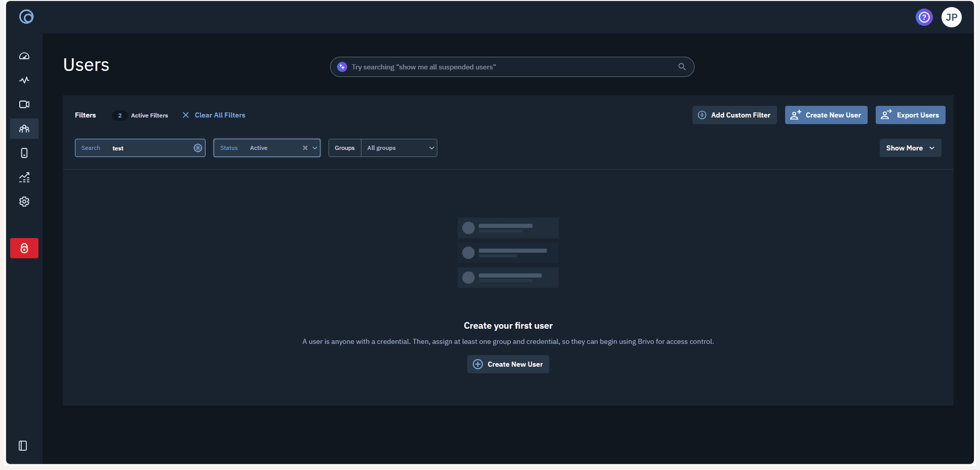Click Clear All Filters
This screenshot has height=470, width=980.
pyautogui.click(x=214, y=115)
